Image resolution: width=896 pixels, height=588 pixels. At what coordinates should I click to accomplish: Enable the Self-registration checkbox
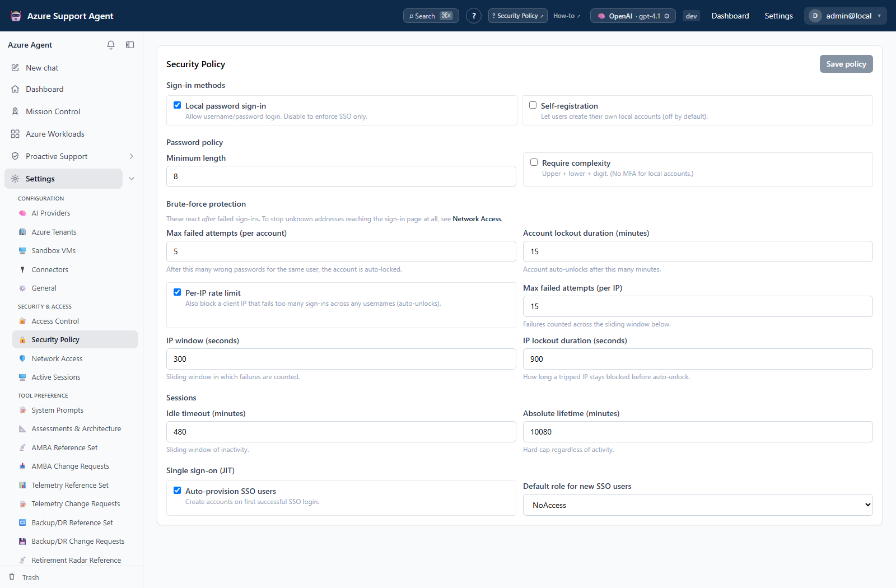tap(533, 105)
